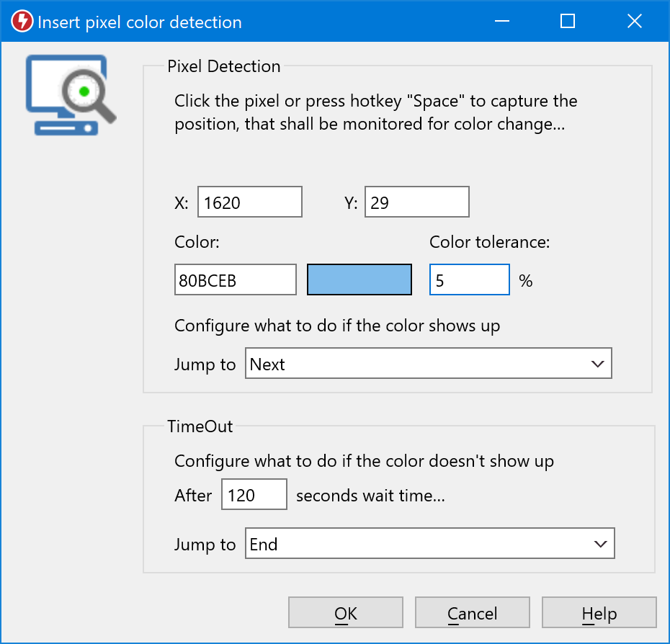The width and height of the screenshot is (670, 644).
Task: Click the percent sign beside tolerance
Action: pos(525,280)
